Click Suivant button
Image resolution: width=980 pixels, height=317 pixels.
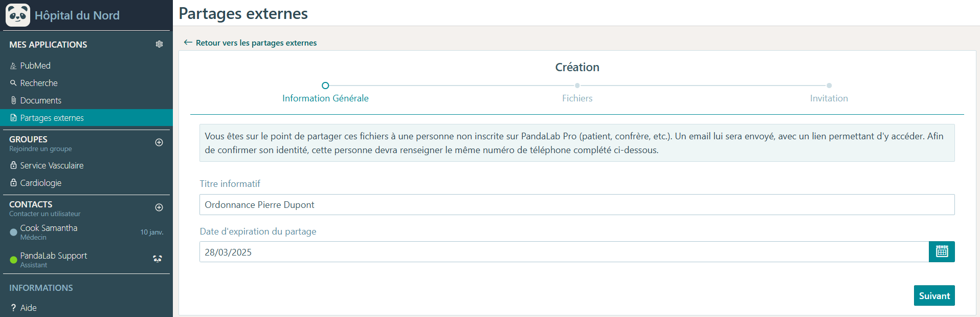934,295
